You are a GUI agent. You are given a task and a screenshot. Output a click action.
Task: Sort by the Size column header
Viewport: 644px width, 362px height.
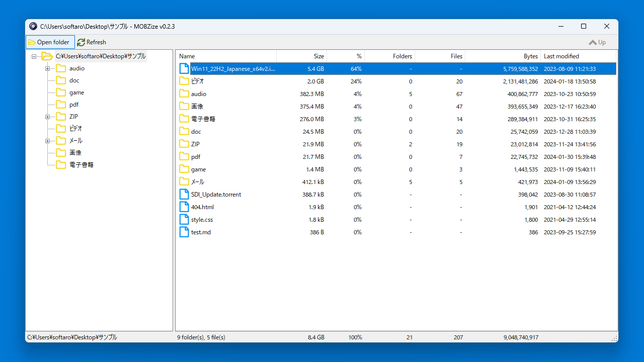[x=302, y=56]
